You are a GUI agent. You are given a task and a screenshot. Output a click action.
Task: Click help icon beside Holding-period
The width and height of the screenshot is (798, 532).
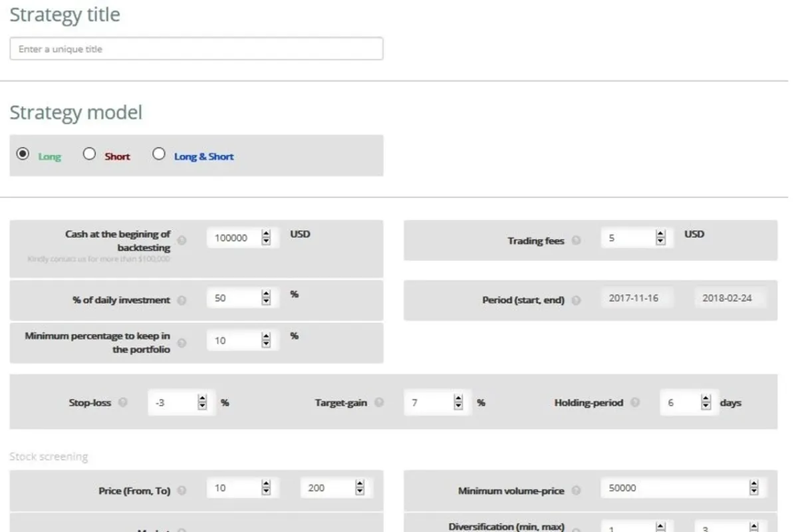(635, 402)
